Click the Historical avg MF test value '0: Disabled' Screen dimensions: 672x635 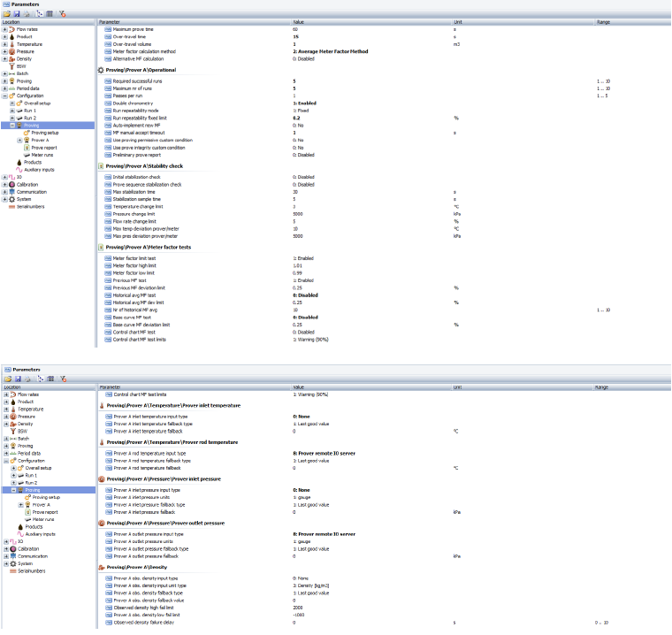(x=305, y=295)
